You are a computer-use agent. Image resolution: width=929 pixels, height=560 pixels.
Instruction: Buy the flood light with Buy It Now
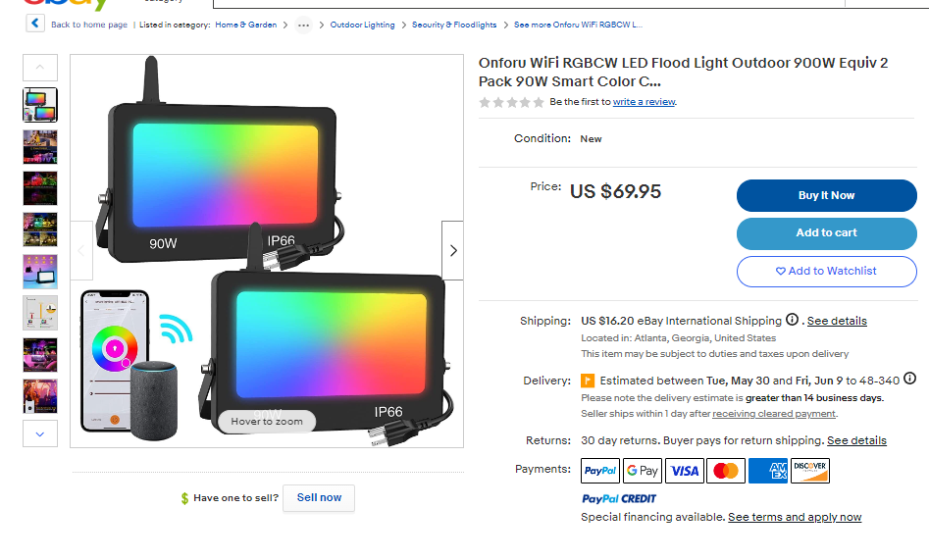[827, 195]
